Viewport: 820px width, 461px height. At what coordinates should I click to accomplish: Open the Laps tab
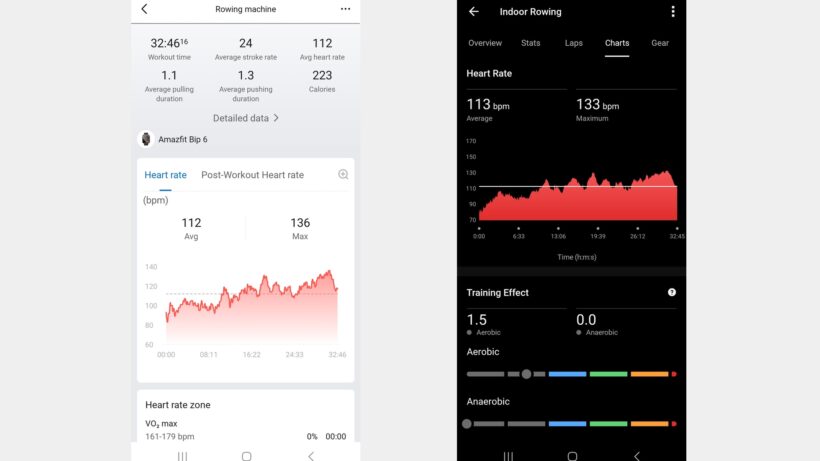click(573, 43)
